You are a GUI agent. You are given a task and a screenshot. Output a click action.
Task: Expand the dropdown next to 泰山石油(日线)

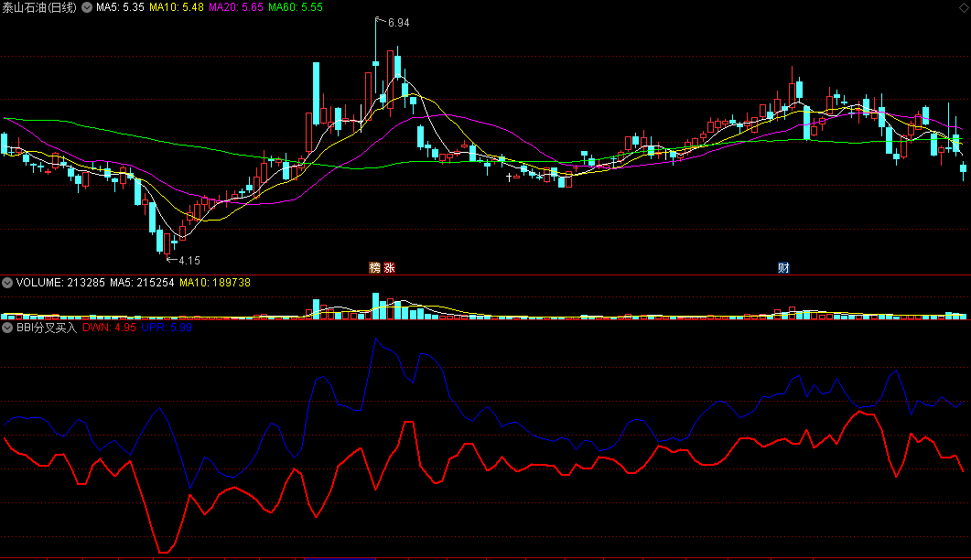(87, 7)
